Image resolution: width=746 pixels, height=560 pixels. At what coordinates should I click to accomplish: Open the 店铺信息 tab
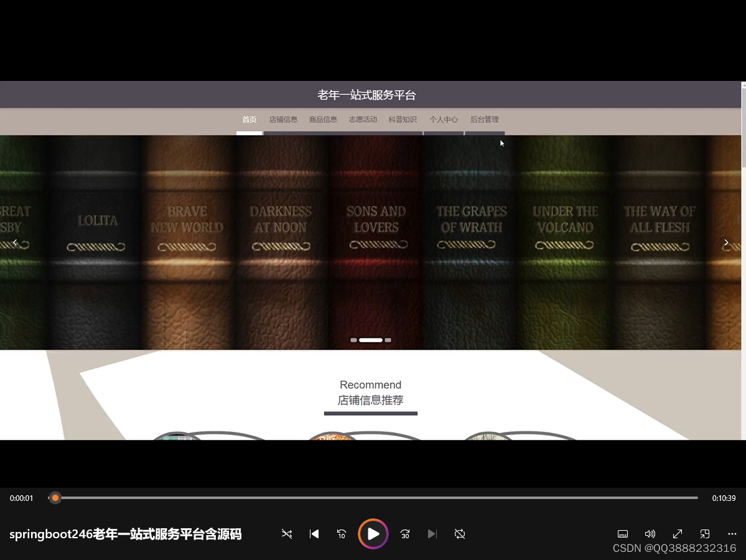click(x=284, y=119)
